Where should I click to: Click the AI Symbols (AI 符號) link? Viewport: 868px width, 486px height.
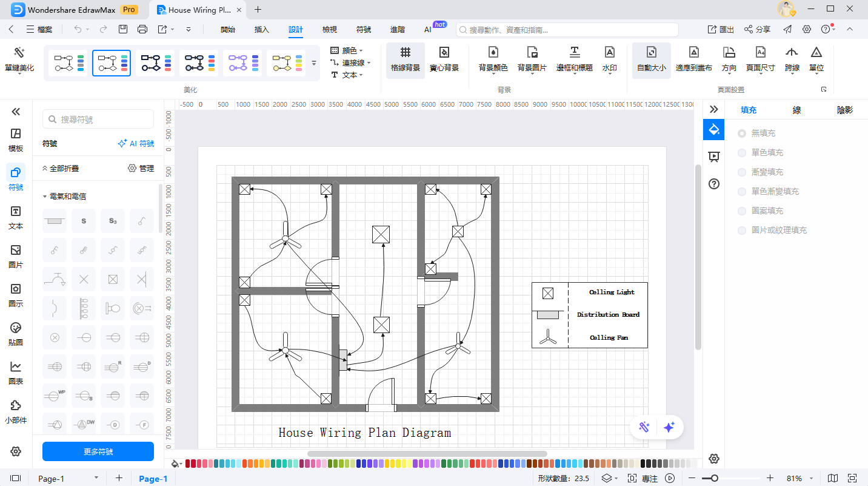tap(136, 144)
